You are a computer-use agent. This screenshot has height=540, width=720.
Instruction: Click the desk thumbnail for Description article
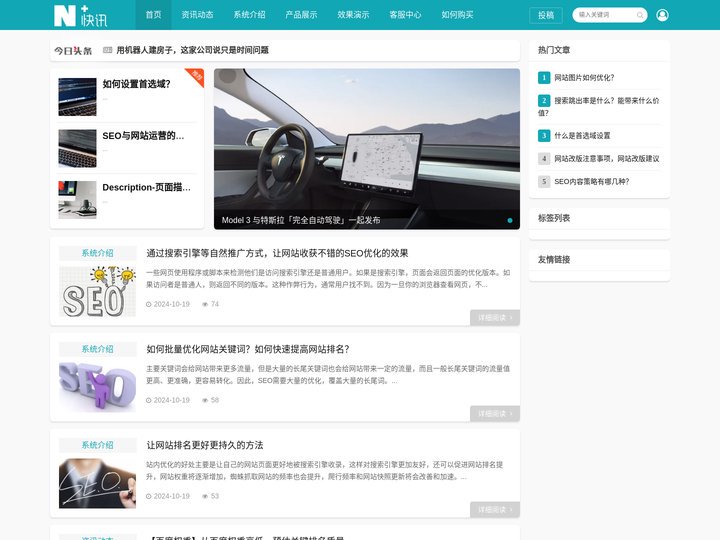coord(77,200)
